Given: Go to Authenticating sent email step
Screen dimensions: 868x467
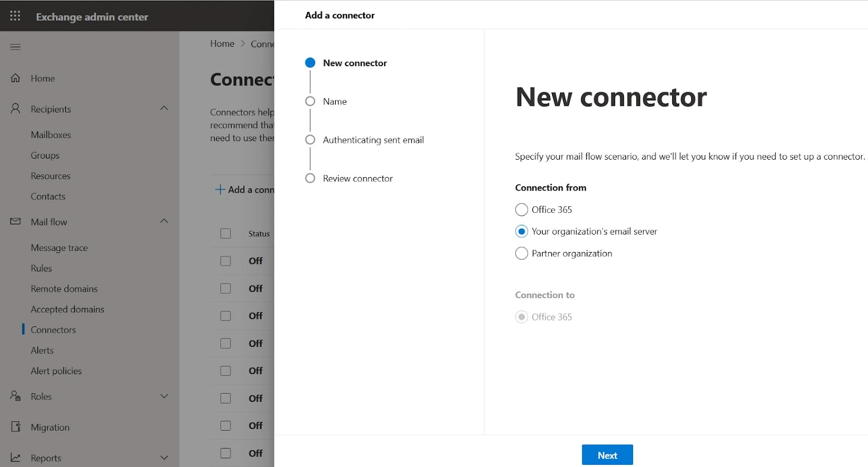Looking at the screenshot, I should pos(373,140).
